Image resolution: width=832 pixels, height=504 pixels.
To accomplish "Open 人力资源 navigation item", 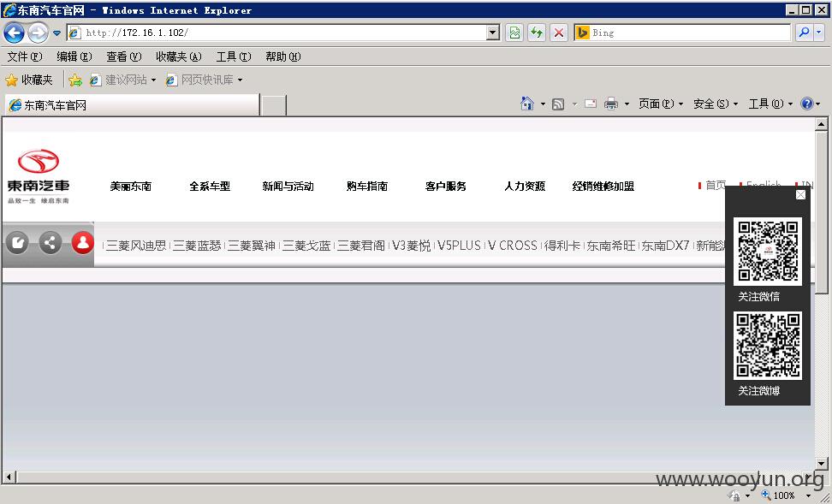I will coord(525,187).
